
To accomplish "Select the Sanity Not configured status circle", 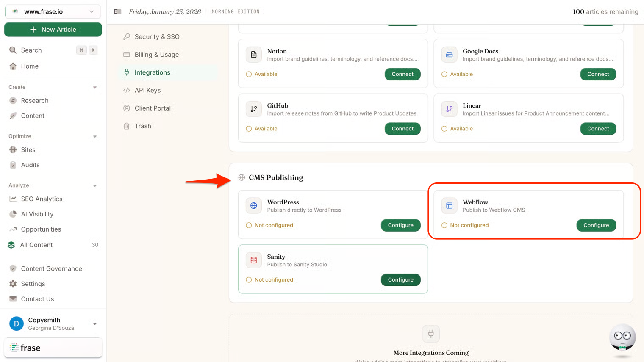I will (x=249, y=280).
